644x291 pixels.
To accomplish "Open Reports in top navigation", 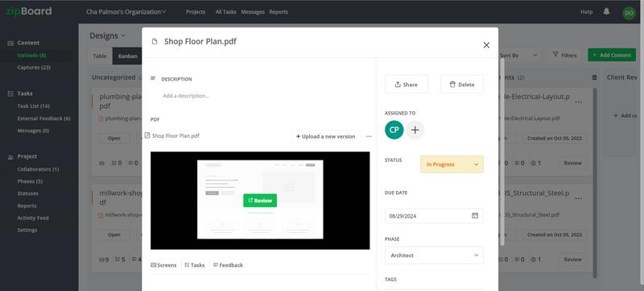I will click(x=279, y=12).
